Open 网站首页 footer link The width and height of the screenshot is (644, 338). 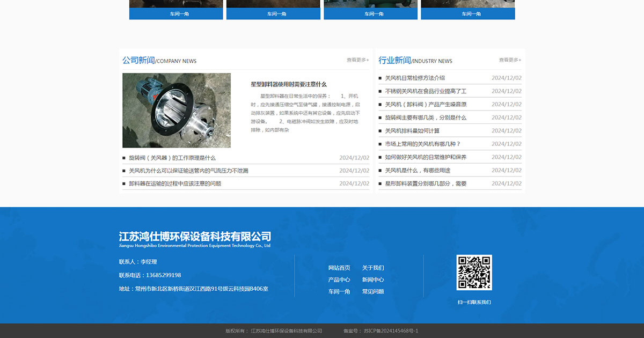339,268
